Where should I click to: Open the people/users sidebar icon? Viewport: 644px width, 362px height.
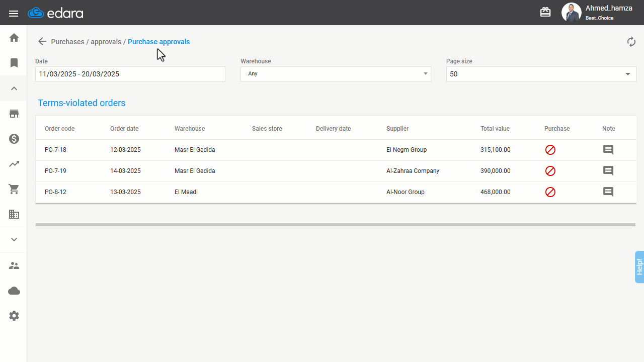click(14, 265)
